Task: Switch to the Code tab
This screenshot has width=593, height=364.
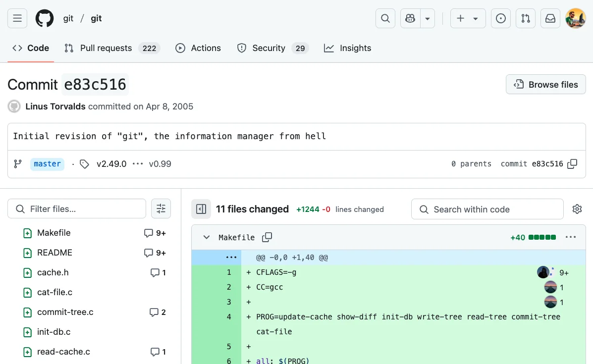Action: 31,48
